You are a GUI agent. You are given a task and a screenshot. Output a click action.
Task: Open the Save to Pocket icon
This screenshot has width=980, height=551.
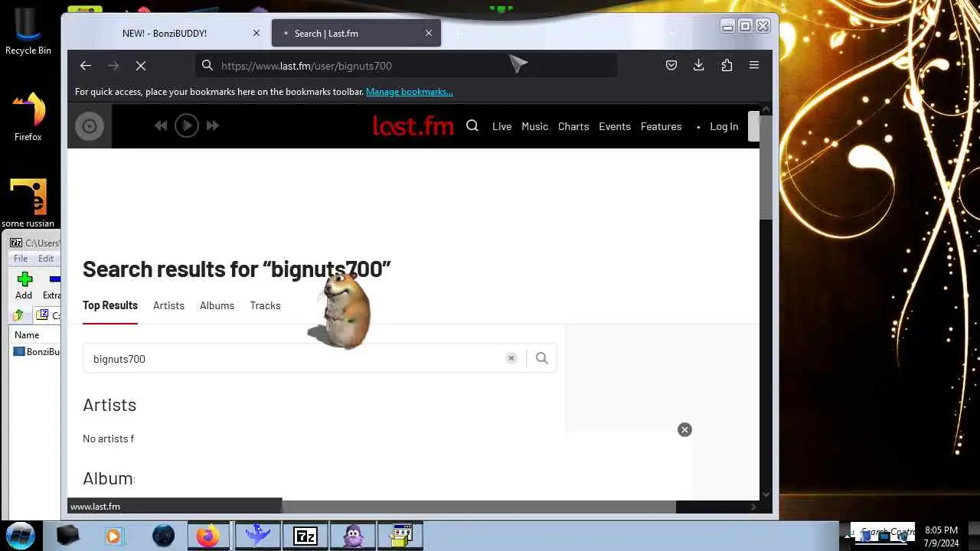(671, 66)
